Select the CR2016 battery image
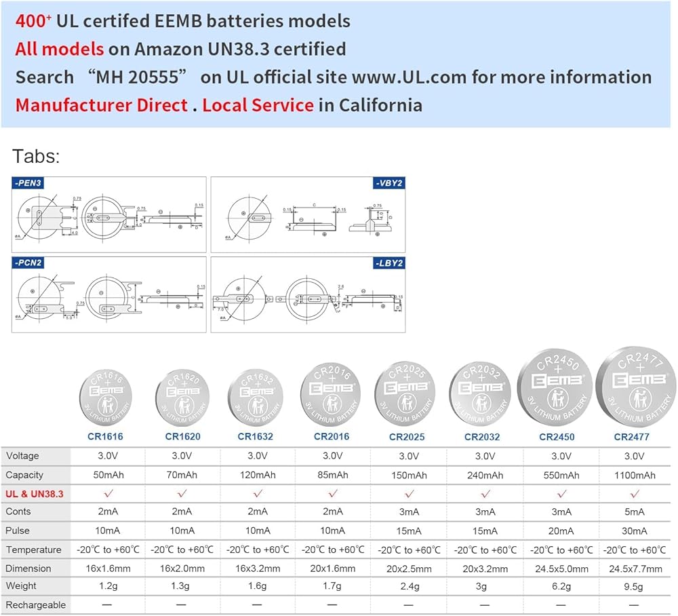678x616 pixels. pyautogui.click(x=332, y=396)
